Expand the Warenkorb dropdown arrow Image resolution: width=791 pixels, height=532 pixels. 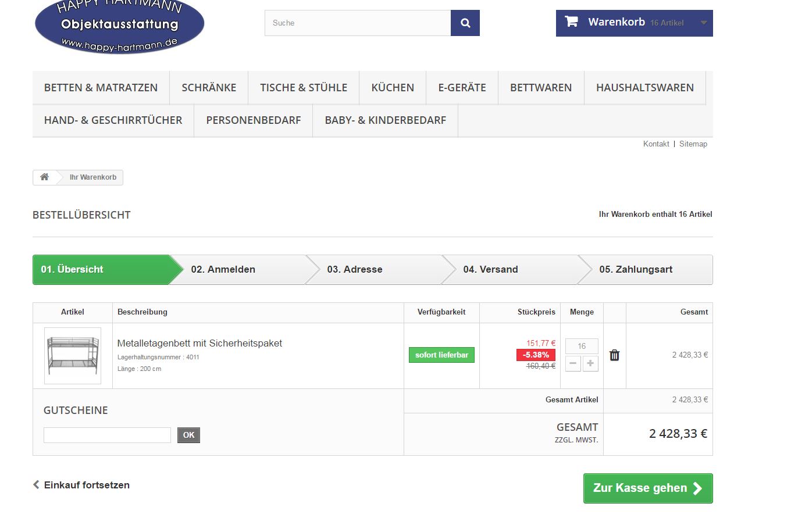point(704,23)
